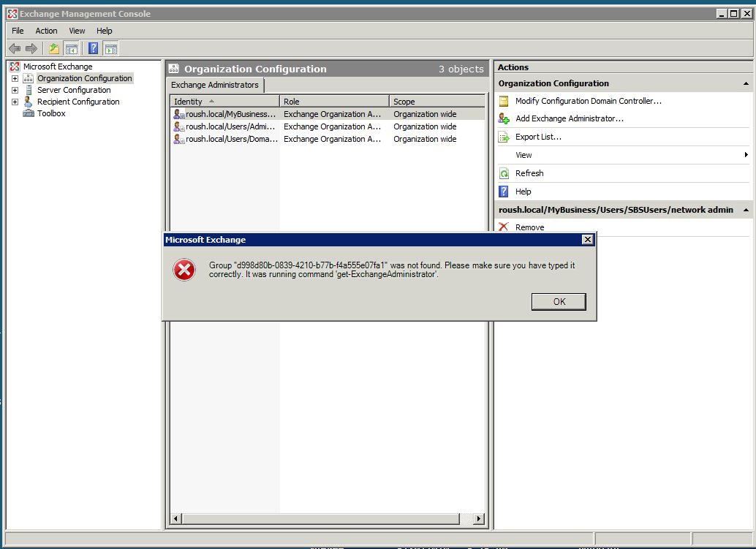
Task: Maximize the Exchange Management Console window
Action: click(x=733, y=14)
